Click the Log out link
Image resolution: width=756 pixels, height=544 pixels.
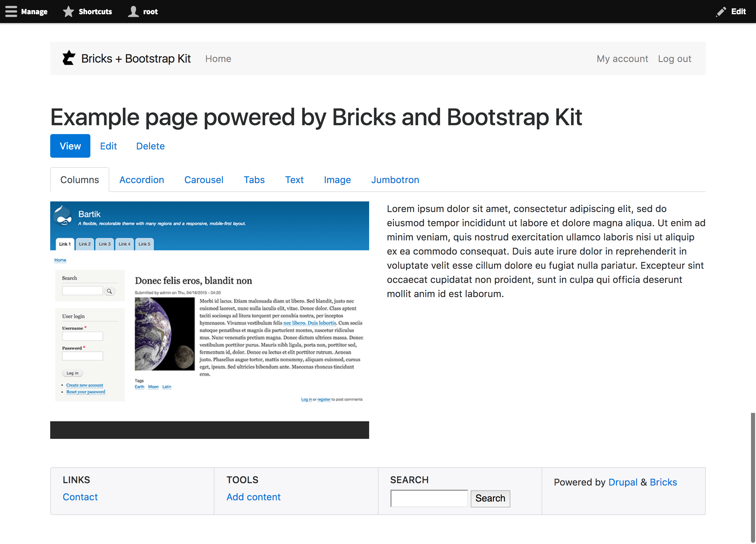tap(674, 59)
